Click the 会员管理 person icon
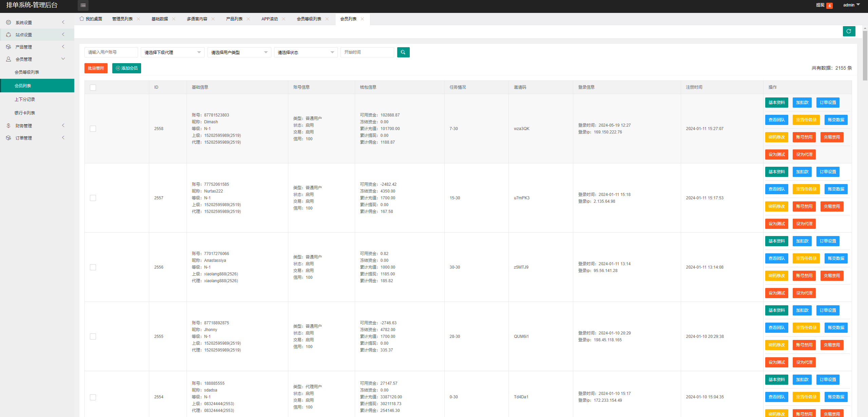 click(x=8, y=59)
